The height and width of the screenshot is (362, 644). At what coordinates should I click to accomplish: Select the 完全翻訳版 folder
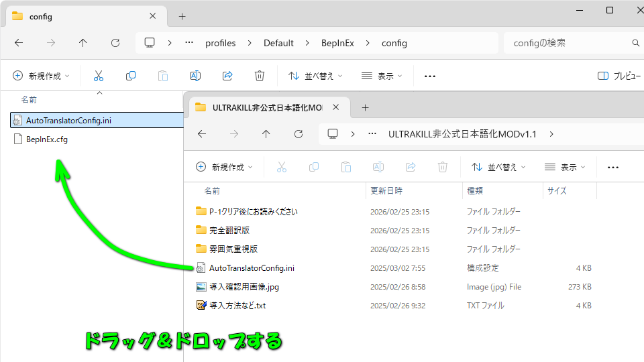tap(229, 230)
